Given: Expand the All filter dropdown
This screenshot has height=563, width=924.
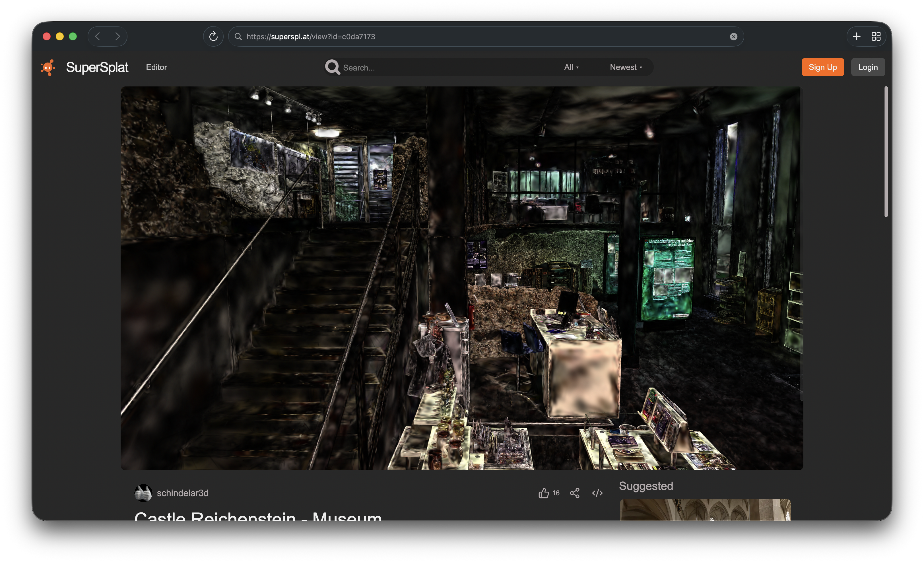Looking at the screenshot, I should (571, 67).
